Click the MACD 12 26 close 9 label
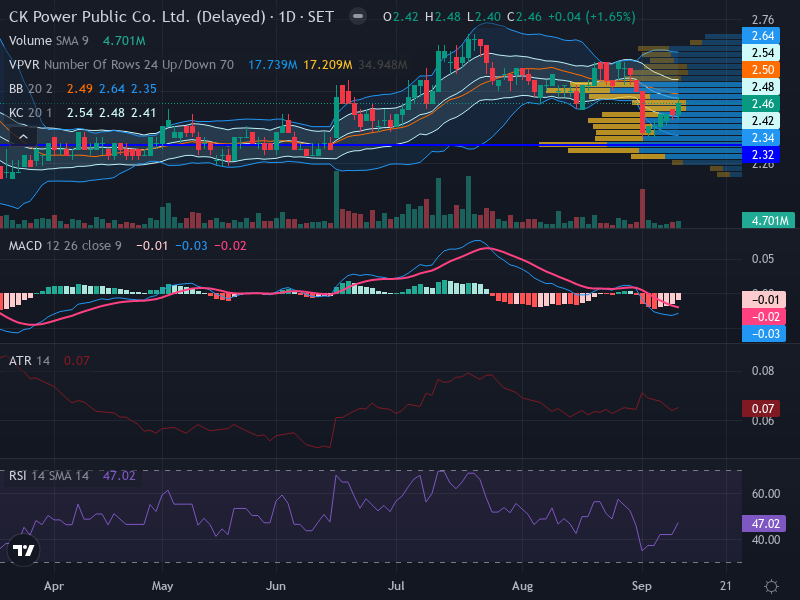This screenshot has height=600, width=800. 65,246
